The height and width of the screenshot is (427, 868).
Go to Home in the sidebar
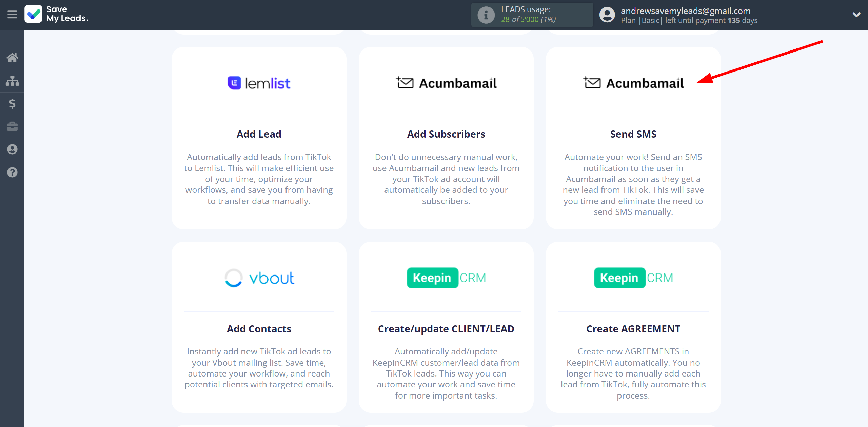(12, 58)
